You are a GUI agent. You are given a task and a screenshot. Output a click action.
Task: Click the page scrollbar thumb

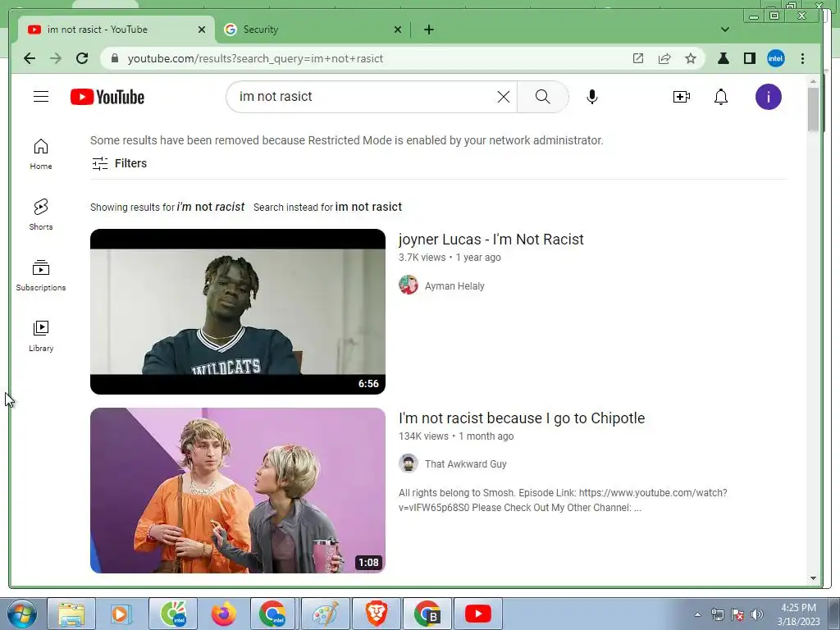pos(813,109)
